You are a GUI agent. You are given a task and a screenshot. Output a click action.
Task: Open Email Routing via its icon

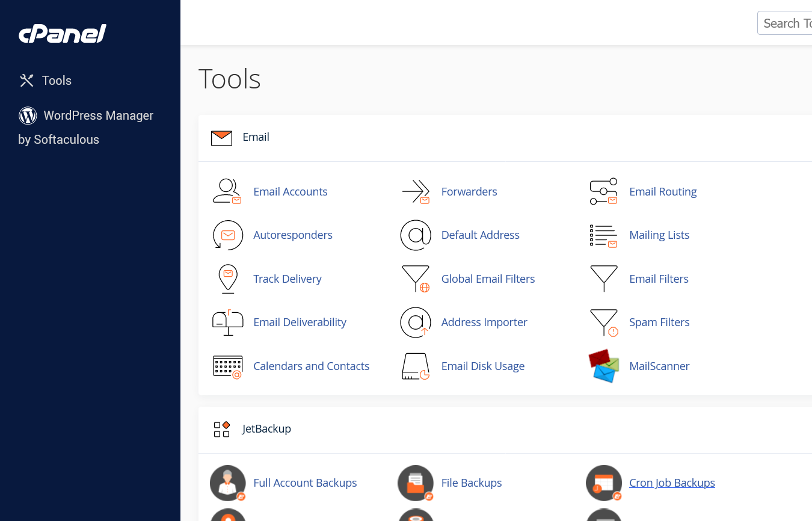point(604,191)
